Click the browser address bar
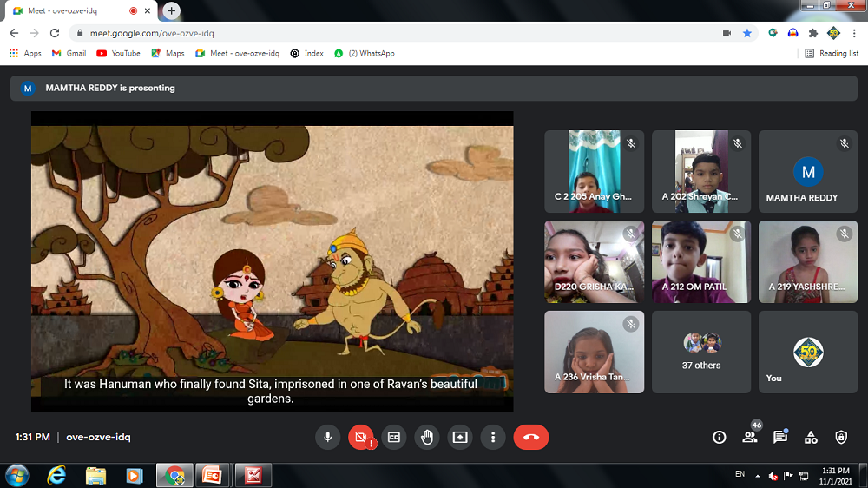The image size is (868, 488). coord(391,33)
